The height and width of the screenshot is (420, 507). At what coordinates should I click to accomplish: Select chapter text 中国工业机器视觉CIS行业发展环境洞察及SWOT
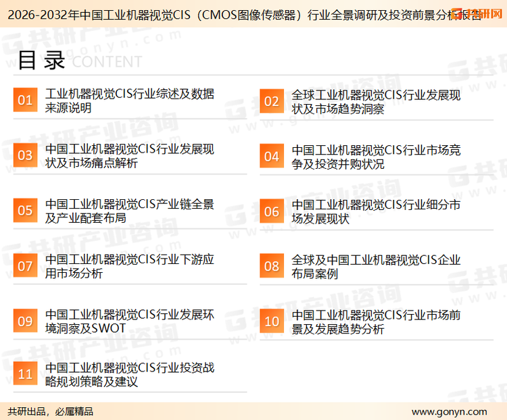tap(130, 321)
